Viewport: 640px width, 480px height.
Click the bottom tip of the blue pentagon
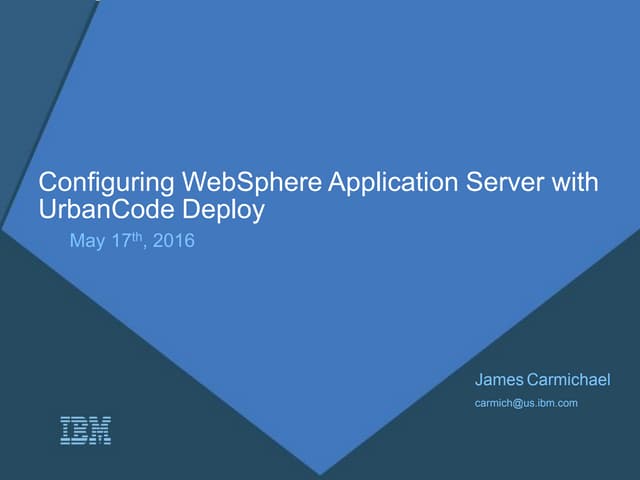point(322,470)
